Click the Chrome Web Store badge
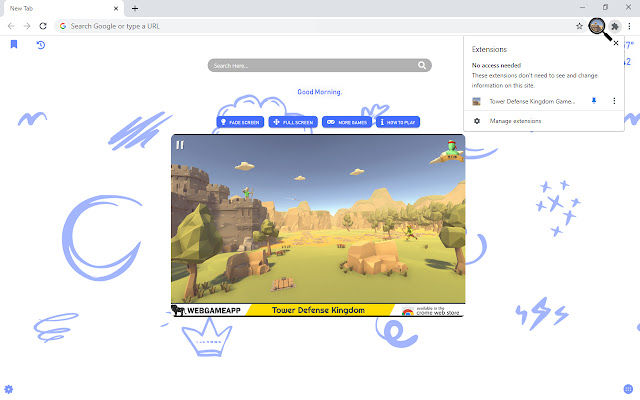The width and height of the screenshot is (640, 400). coord(431,311)
